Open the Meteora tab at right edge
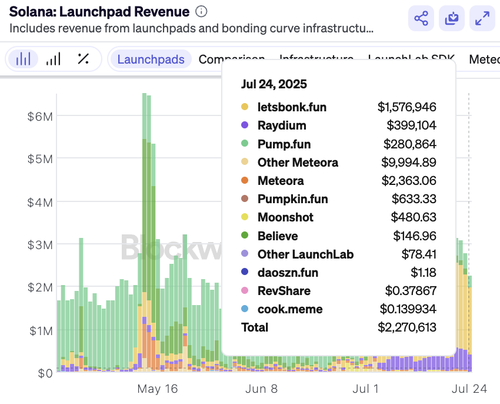Image resolution: width=500 pixels, height=404 pixels. tap(484, 59)
